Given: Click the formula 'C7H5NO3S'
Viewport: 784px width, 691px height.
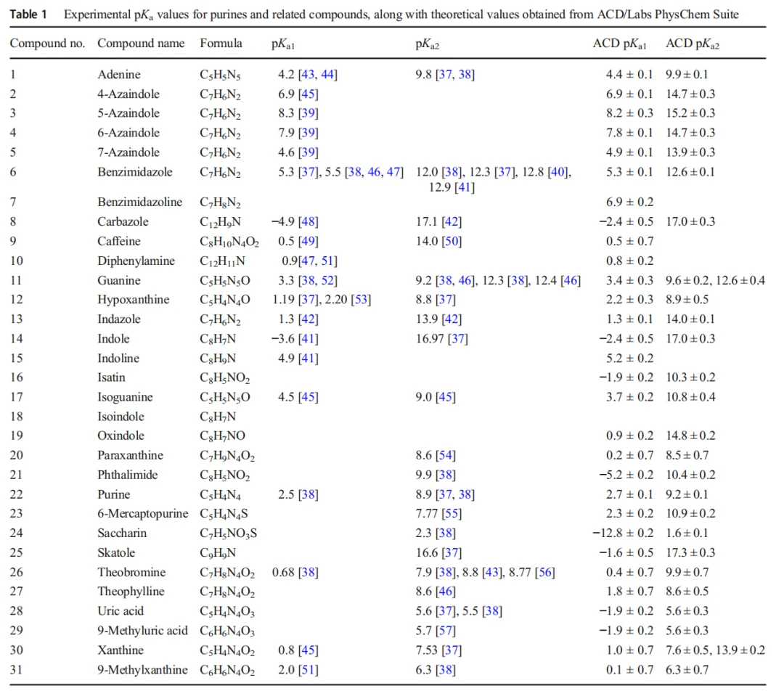Looking at the screenshot, I should [x=229, y=533].
